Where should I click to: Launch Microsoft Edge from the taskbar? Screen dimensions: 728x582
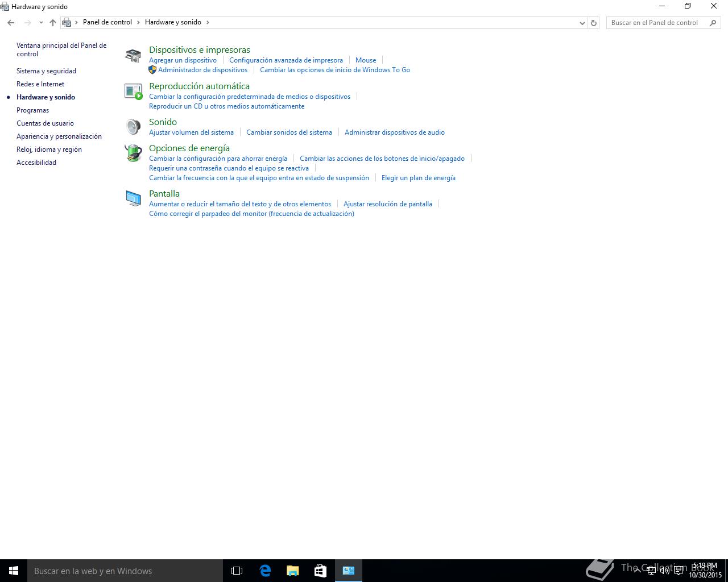pyautogui.click(x=264, y=571)
